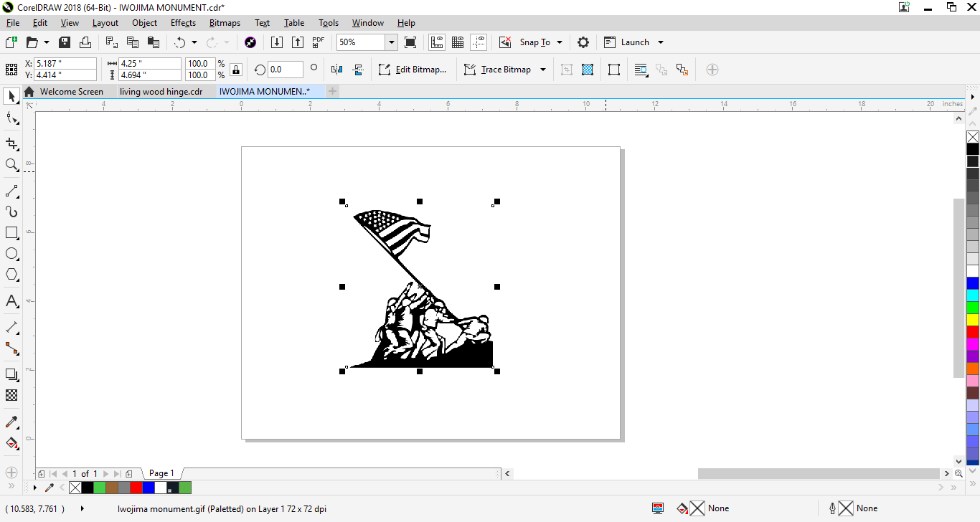Create a new document with New icon
Screen dimensions: 980x522
(x=11, y=42)
